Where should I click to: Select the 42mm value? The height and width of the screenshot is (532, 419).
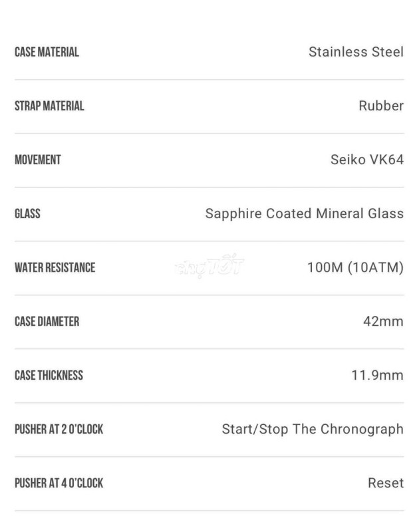pyautogui.click(x=383, y=321)
